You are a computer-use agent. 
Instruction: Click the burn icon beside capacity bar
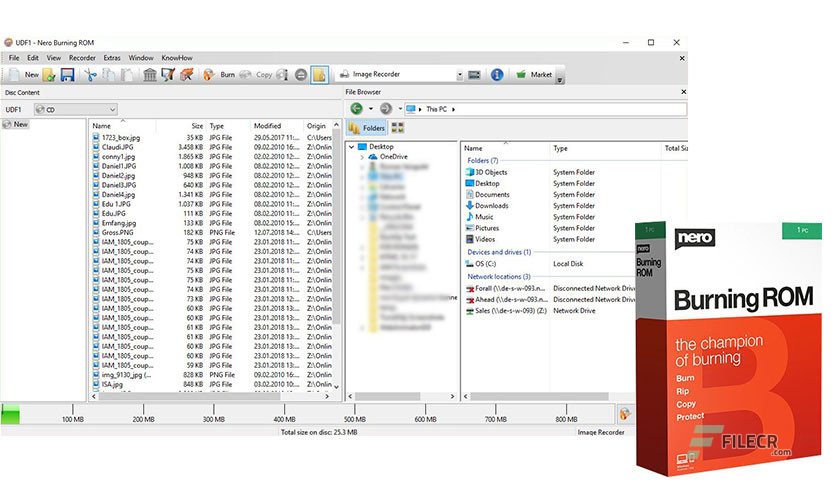coord(625,412)
